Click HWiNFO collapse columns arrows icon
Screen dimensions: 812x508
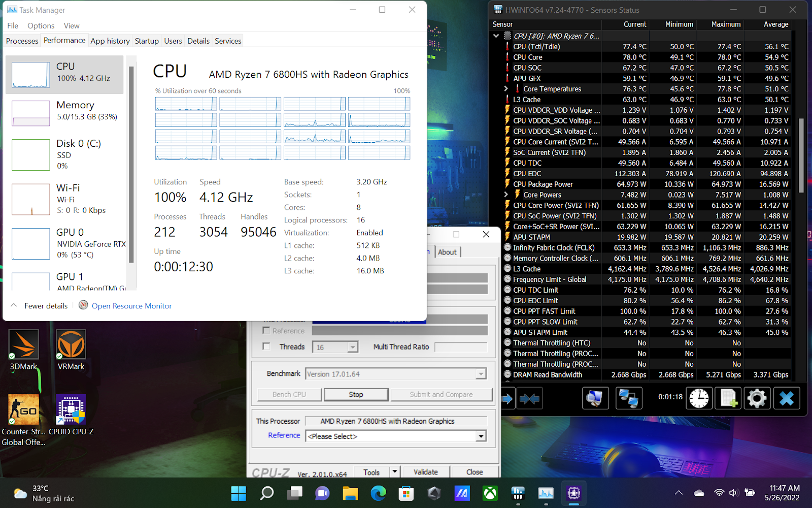coord(529,398)
